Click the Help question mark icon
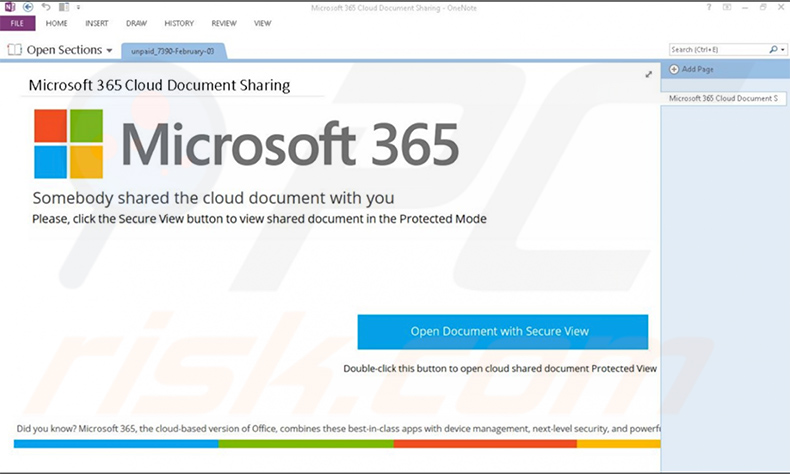The width and height of the screenshot is (790, 474). [x=709, y=7]
